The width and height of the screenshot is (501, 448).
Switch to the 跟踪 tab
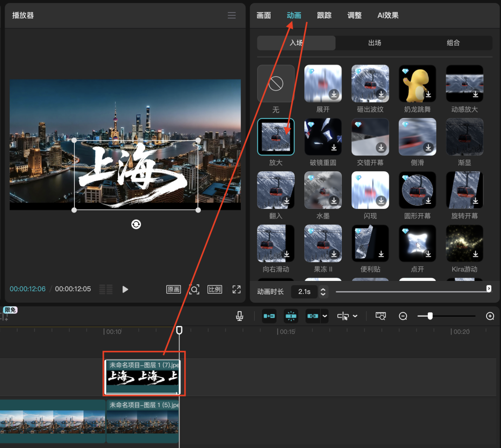324,15
